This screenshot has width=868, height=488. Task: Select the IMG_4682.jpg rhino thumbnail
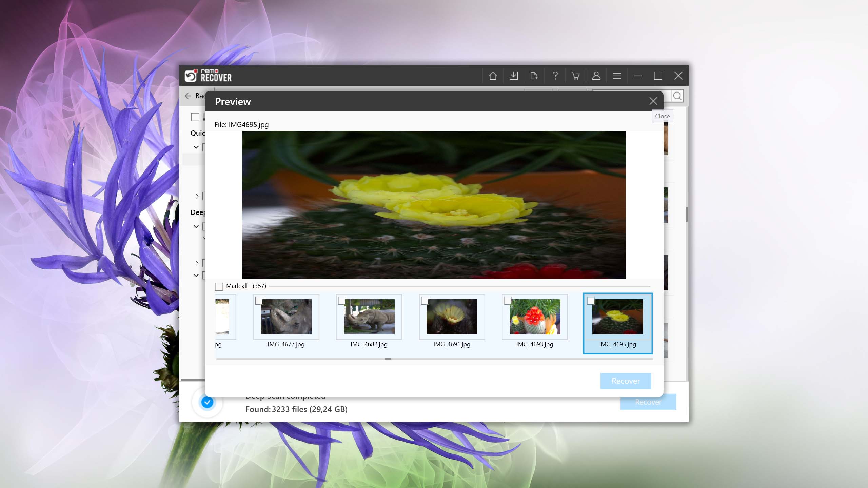(369, 317)
